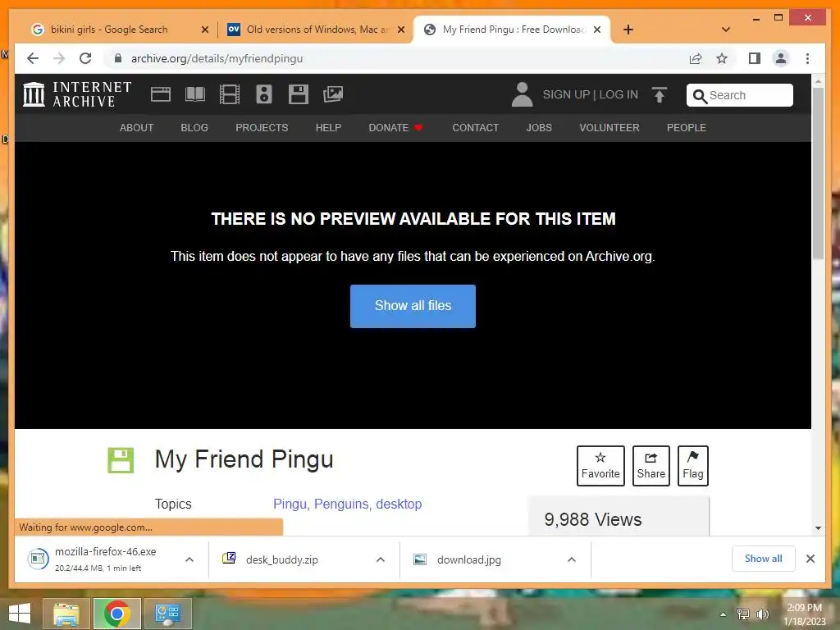This screenshot has width=840, height=630.
Task: Expand options for download.jpg download
Action: [x=572, y=559]
